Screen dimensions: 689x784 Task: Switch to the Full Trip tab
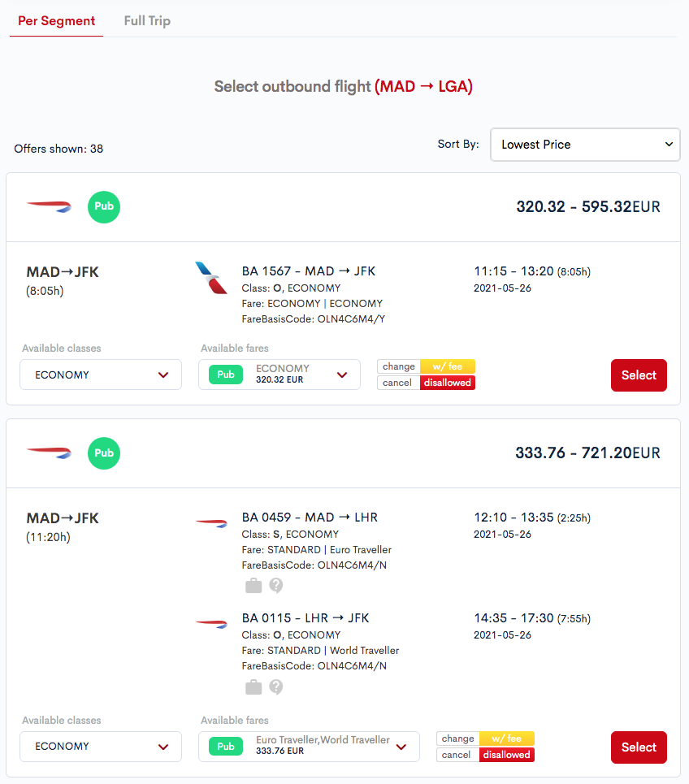[x=147, y=21]
